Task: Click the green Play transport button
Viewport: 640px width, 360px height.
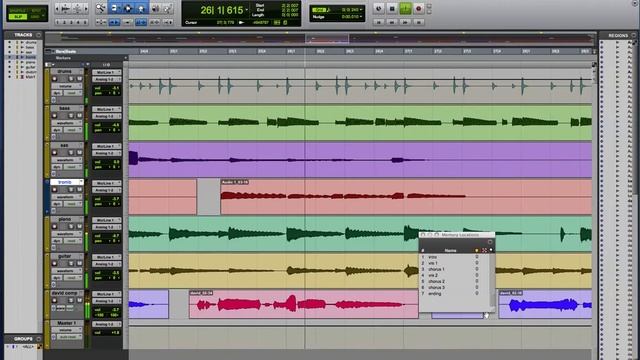Action: point(405,8)
